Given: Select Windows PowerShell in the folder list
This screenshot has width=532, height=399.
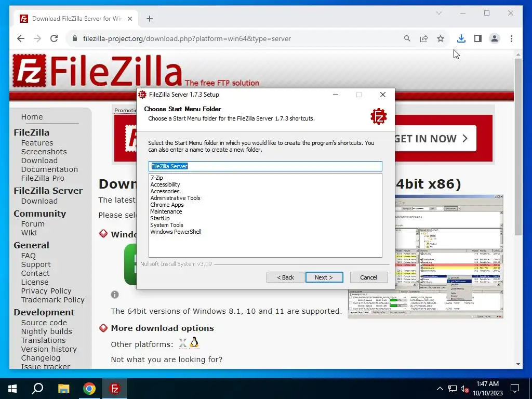Looking at the screenshot, I should [176, 232].
